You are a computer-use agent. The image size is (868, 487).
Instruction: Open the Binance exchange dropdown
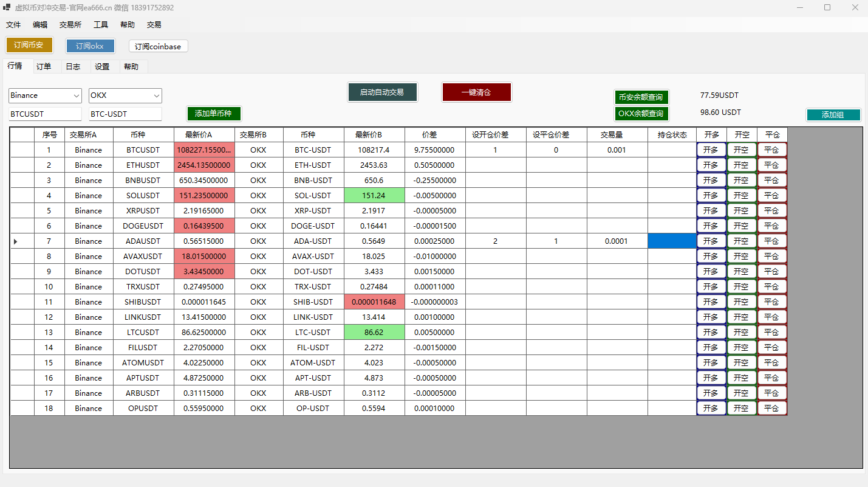tap(45, 95)
